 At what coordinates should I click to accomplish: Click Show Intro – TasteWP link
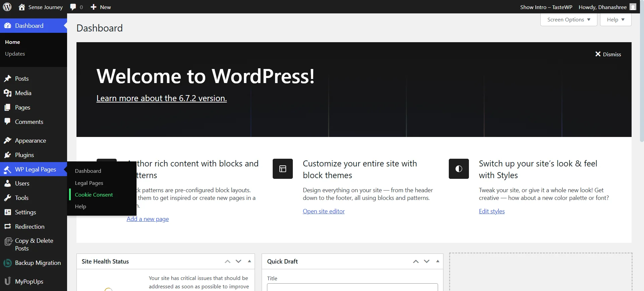coord(546,7)
